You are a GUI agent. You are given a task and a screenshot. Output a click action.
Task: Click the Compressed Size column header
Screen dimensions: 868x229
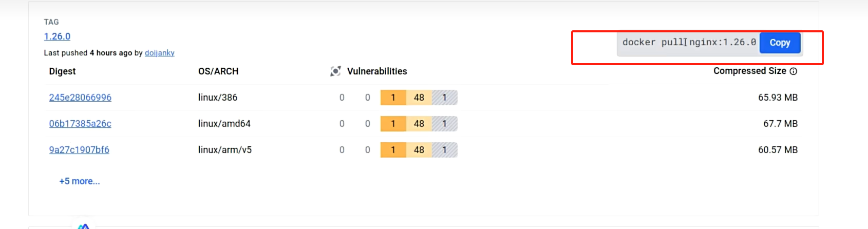[749, 71]
